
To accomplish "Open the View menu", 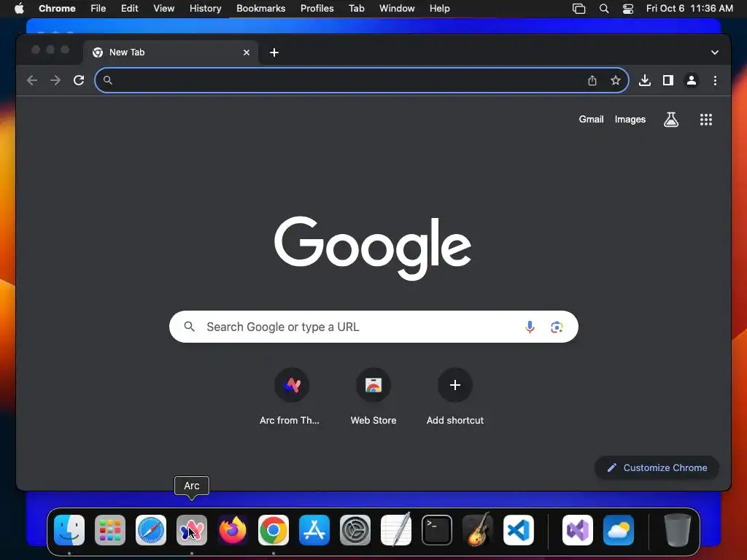I will (163, 9).
